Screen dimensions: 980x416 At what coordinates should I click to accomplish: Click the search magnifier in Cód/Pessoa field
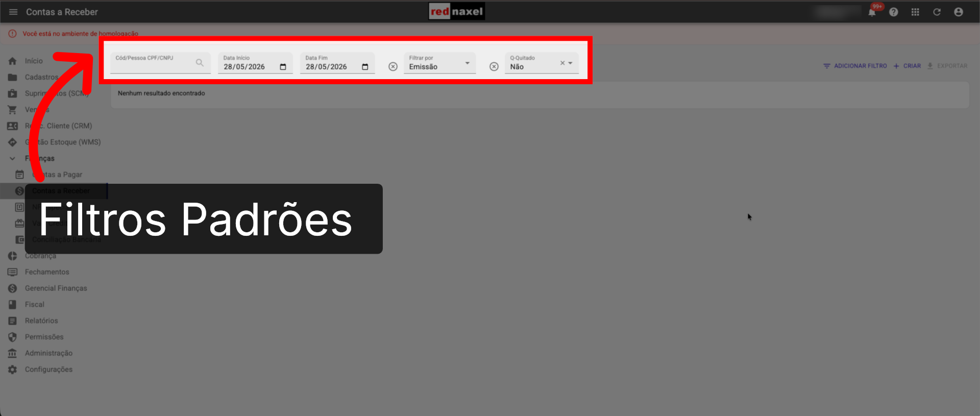click(x=200, y=63)
